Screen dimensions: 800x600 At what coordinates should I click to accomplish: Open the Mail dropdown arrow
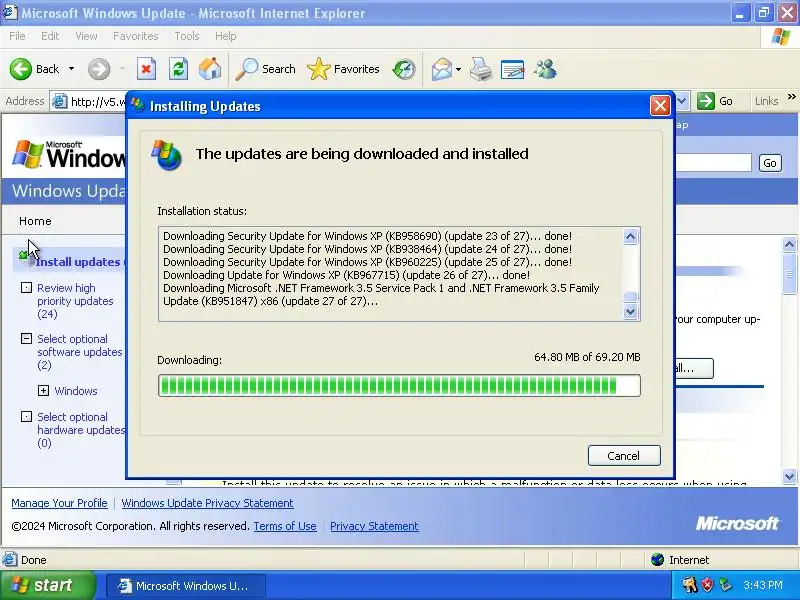click(x=458, y=69)
